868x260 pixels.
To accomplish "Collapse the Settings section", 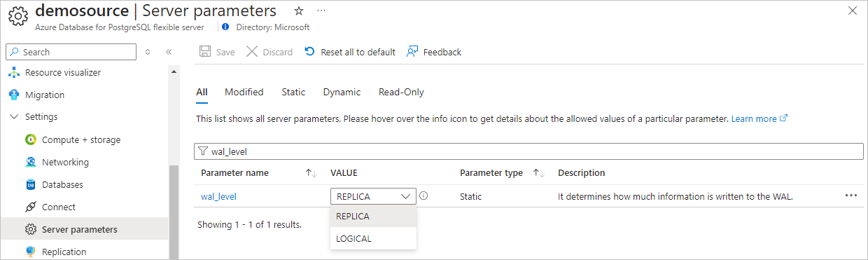I will coord(14,116).
